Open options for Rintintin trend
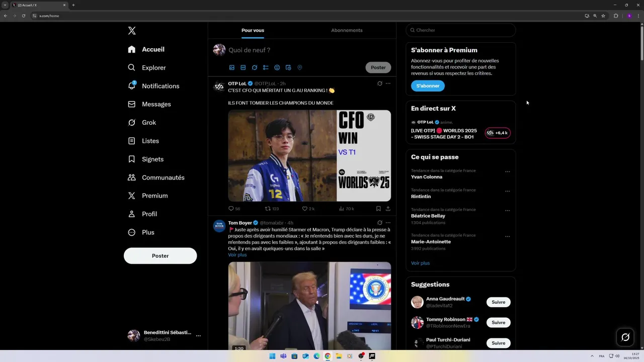 (507, 191)
